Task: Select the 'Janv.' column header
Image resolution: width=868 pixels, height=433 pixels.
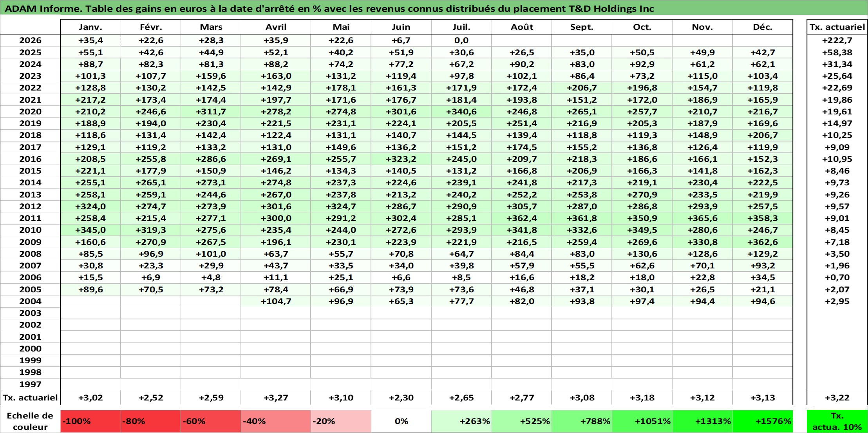Action: click(90, 27)
